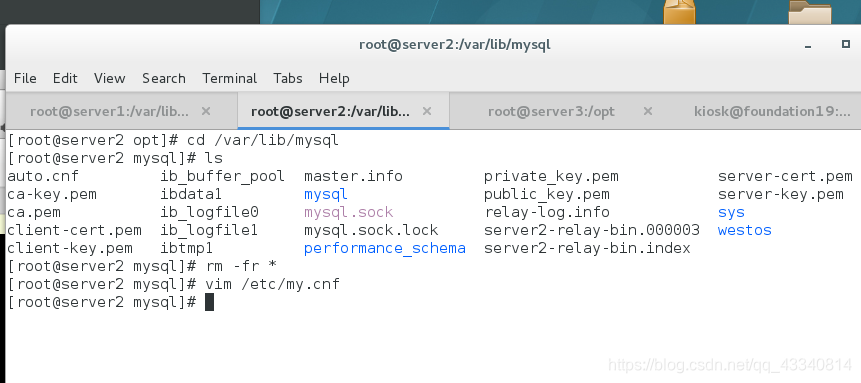The width and height of the screenshot is (861, 383).
Task: Open the desktop folder icon behind the terminal
Action: click(809, 12)
